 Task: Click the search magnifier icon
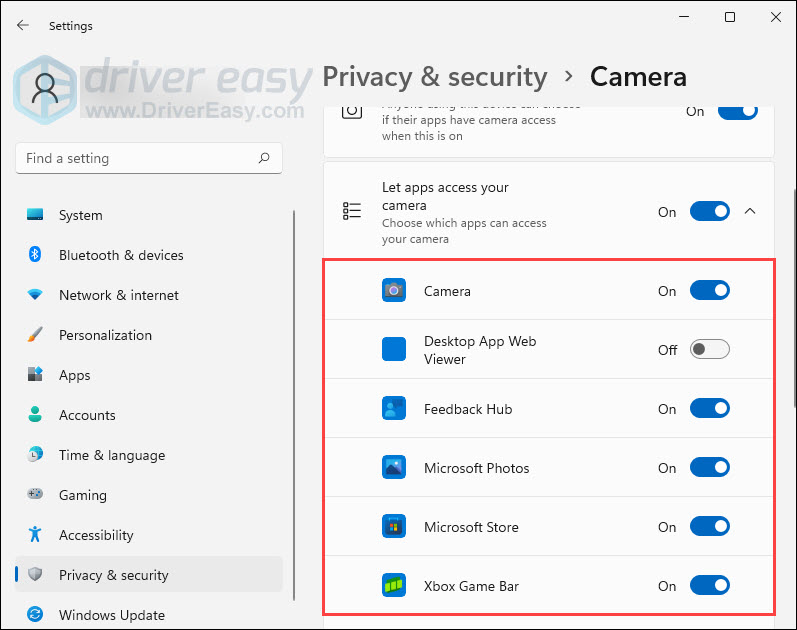coord(264,158)
